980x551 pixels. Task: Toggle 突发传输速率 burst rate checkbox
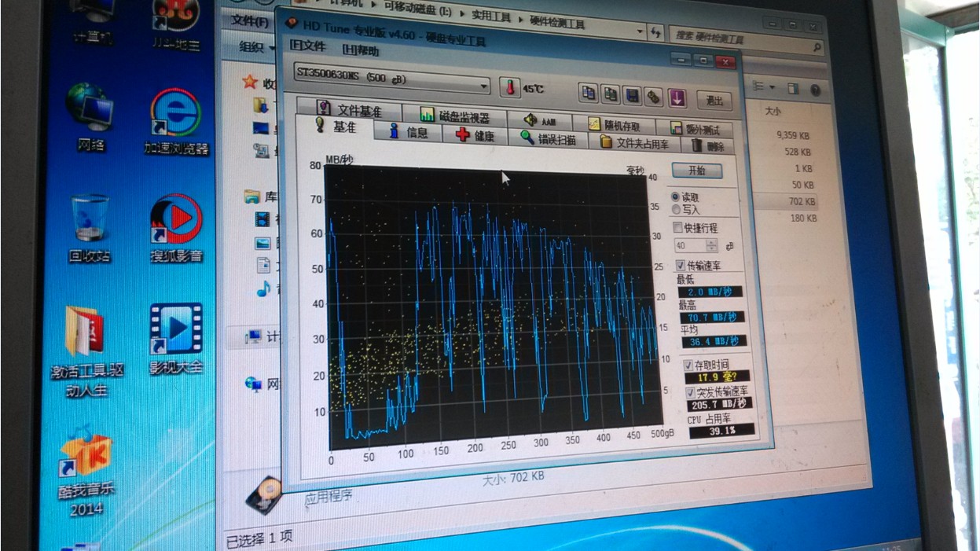[690, 392]
